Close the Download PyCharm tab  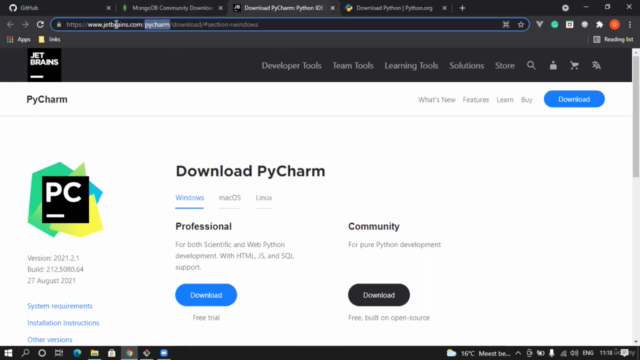[x=333, y=8]
